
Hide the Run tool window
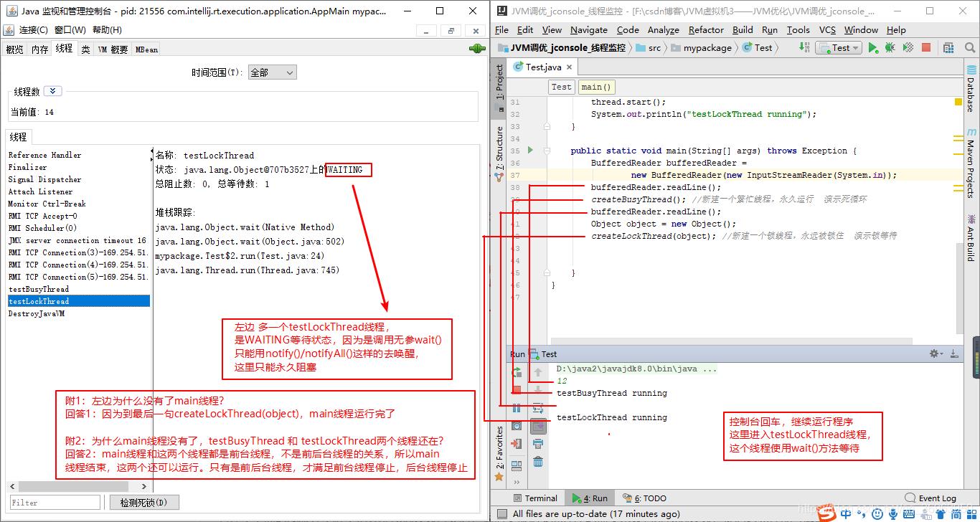(x=953, y=353)
